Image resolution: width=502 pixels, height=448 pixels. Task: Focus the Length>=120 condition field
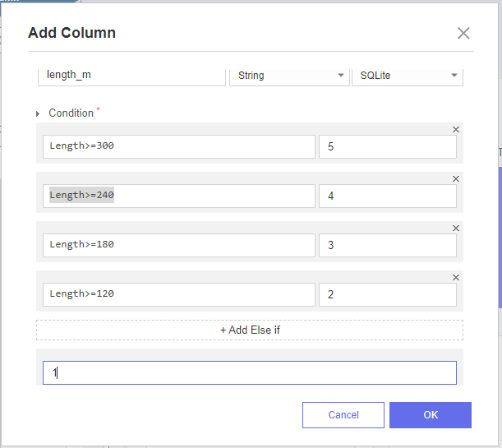[x=178, y=294]
